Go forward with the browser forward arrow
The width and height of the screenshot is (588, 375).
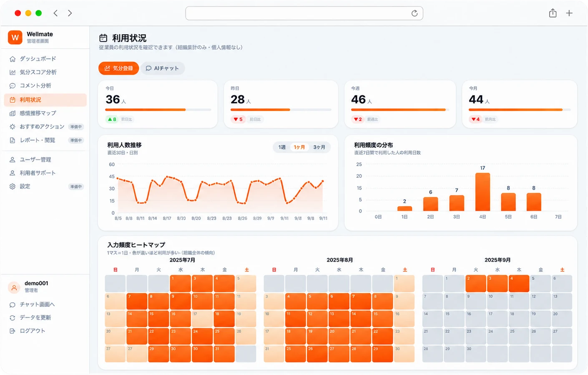70,13
